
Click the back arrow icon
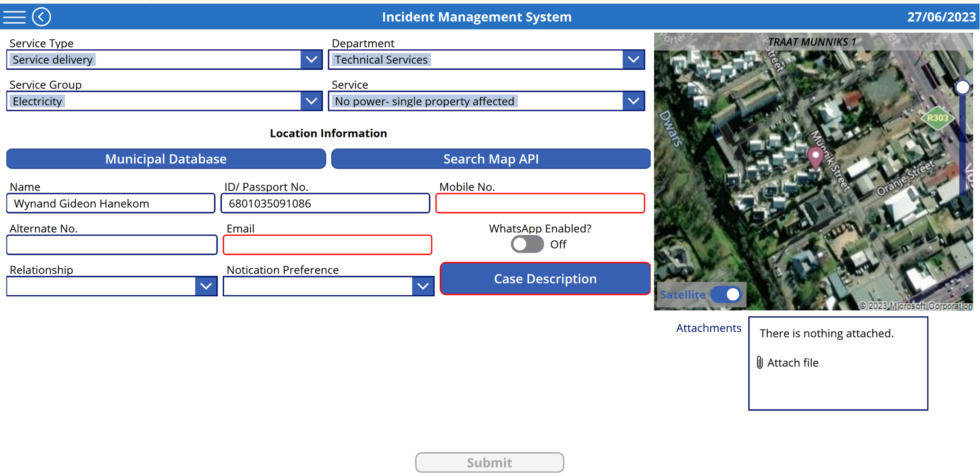pos(42,17)
